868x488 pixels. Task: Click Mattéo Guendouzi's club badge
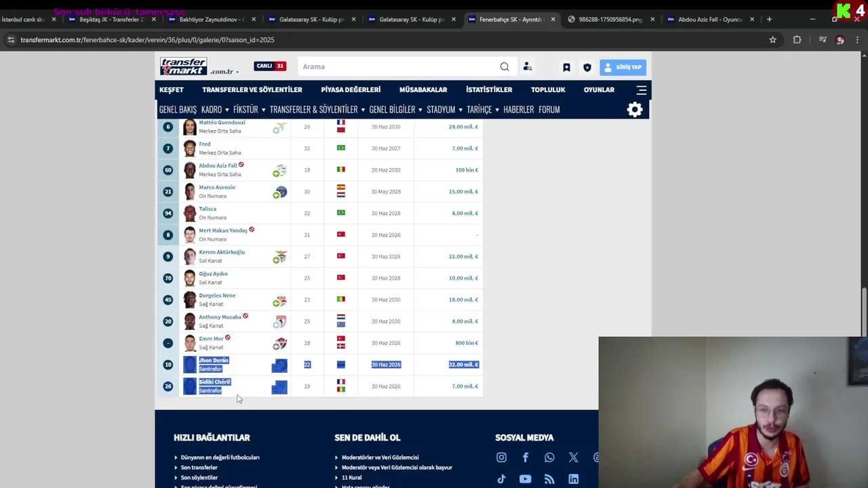[x=279, y=127]
